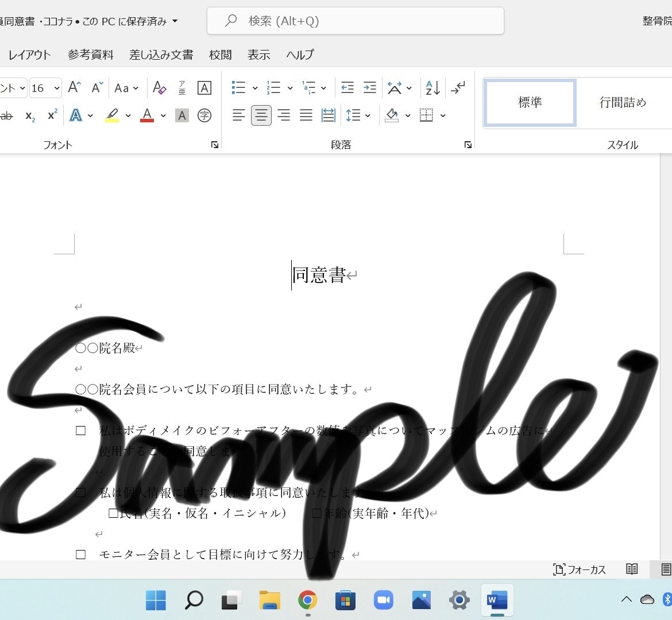Screen dimensions: 672x620
Task: Expand Numbering library dropdown arrow
Action: click(x=290, y=88)
